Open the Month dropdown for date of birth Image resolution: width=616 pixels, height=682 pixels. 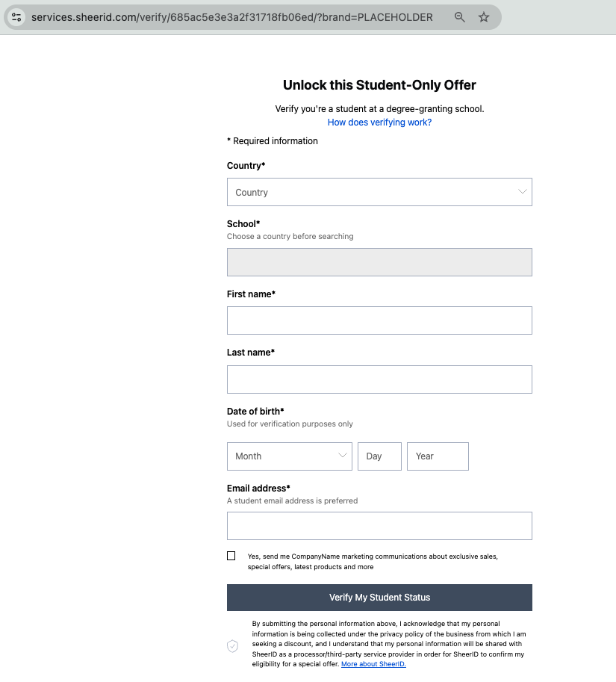tap(289, 456)
